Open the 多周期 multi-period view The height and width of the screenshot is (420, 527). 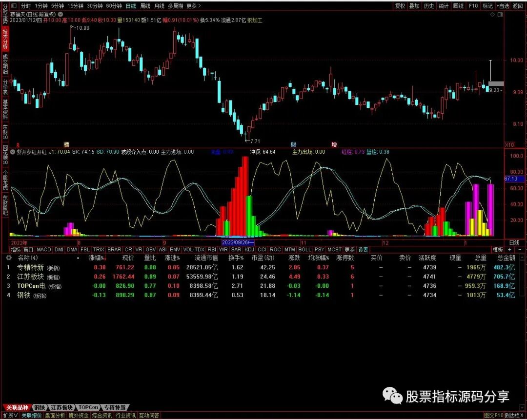click(176, 6)
